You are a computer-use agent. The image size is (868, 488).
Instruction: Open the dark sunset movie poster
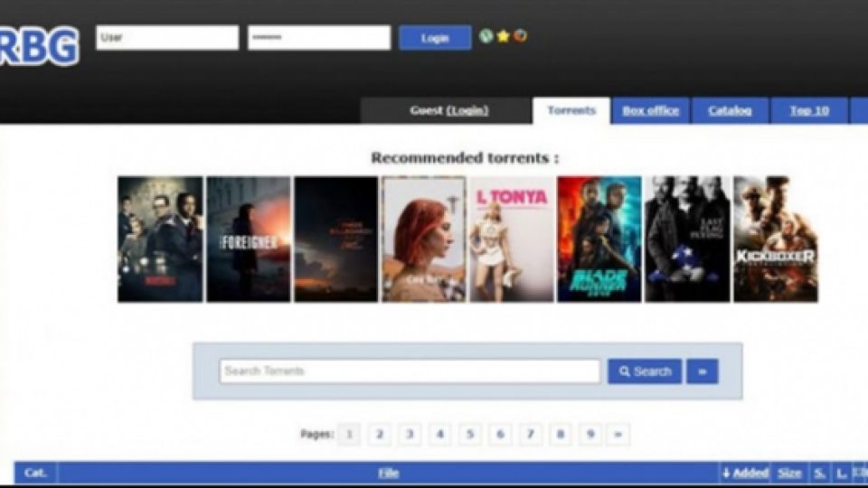tap(336, 239)
